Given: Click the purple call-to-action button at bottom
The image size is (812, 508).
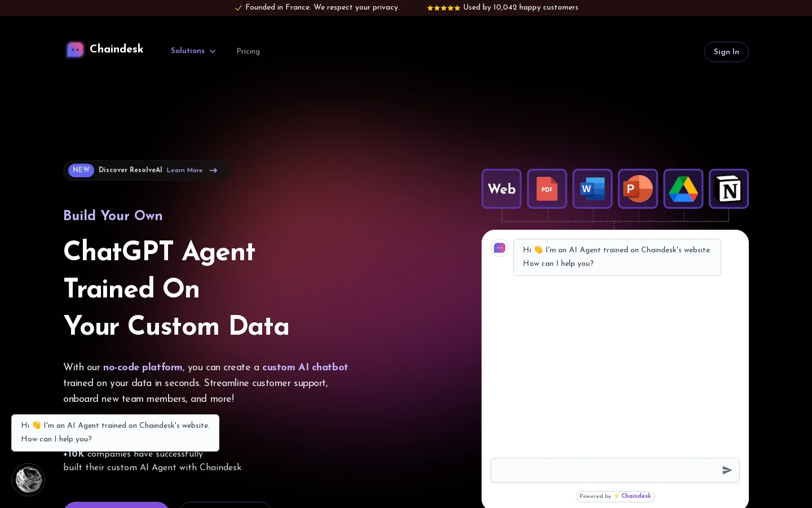Looking at the screenshot, I should point(116,505).
